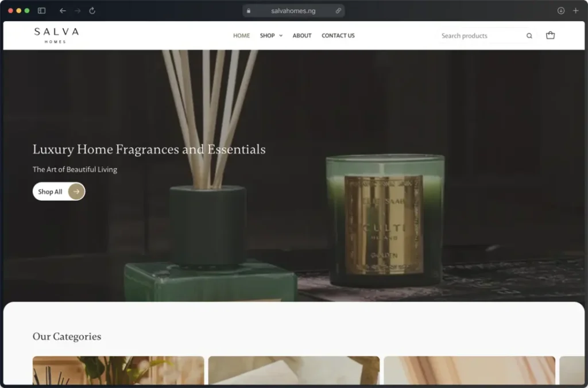Screen dimensions: 588x388
Task: Click the salvahomes.ng address bar
Action: click(x=293, y=10)
